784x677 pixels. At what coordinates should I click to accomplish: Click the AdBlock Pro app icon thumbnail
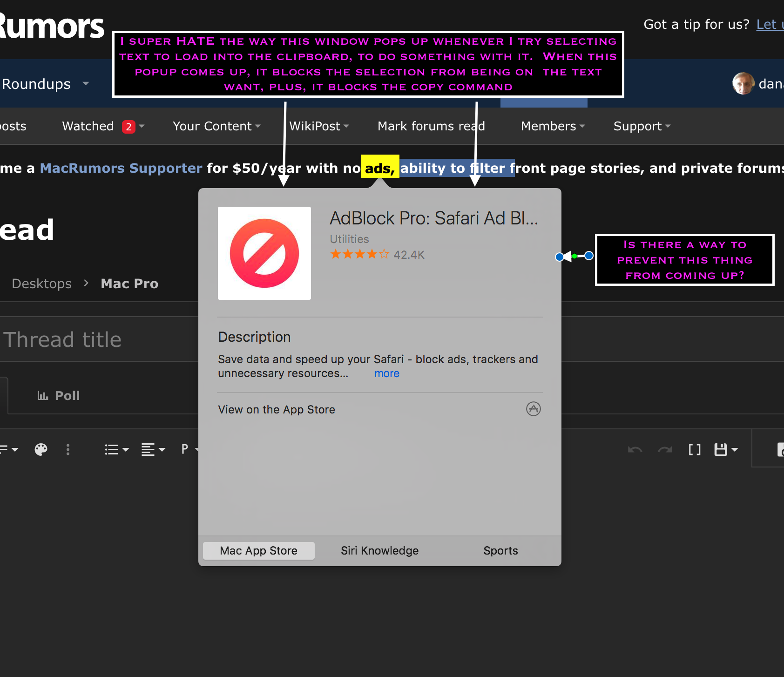[264, 253]
